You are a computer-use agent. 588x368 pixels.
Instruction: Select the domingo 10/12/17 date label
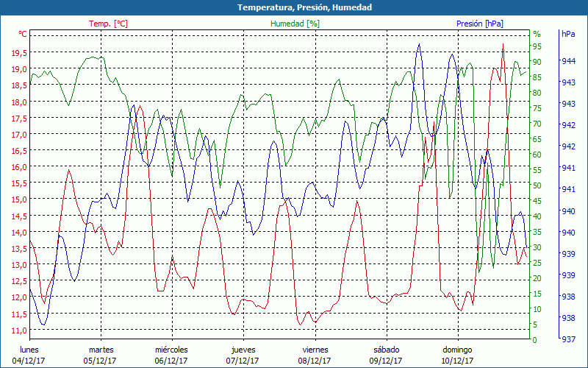pos(457,355)
